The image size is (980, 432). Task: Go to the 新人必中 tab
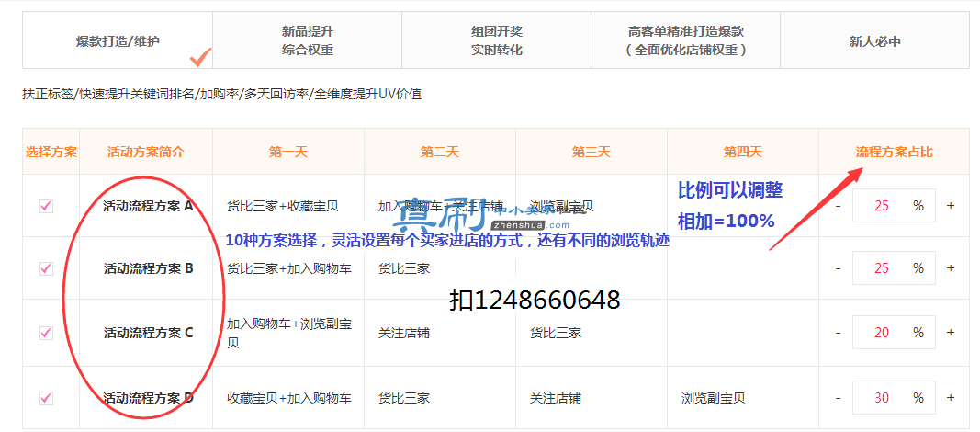pos(874,40)
